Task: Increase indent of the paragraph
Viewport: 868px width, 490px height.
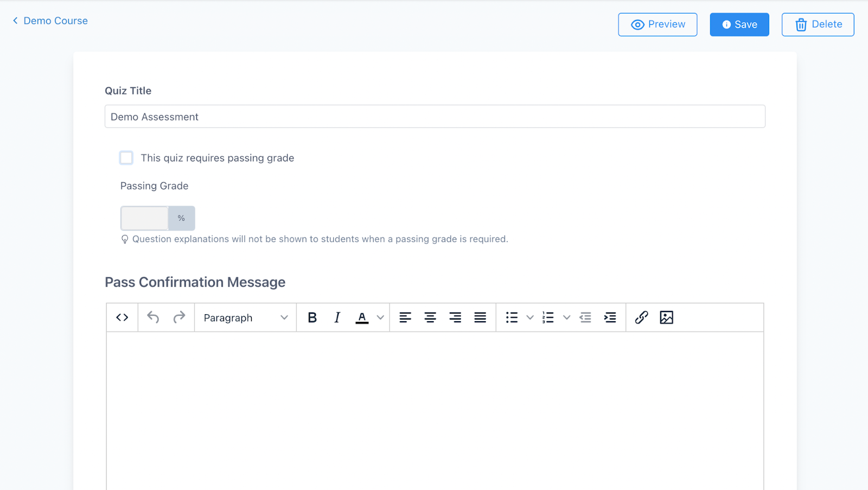Action: pos(610,317)
